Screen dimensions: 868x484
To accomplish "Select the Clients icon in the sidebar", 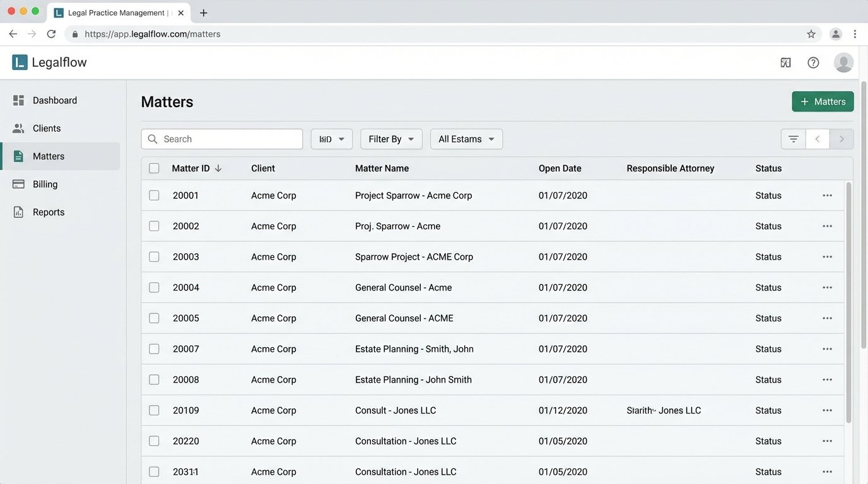I will click(19, 128).
